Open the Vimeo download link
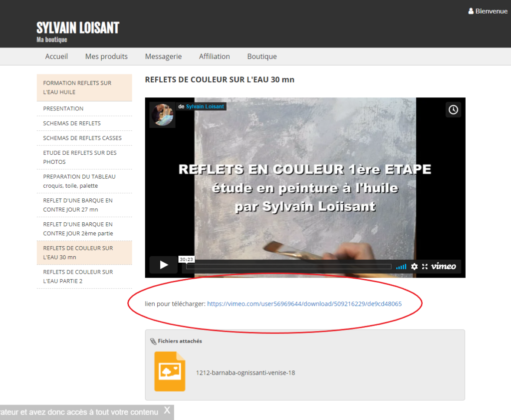The image size is (511, 420). coord(304,304)
